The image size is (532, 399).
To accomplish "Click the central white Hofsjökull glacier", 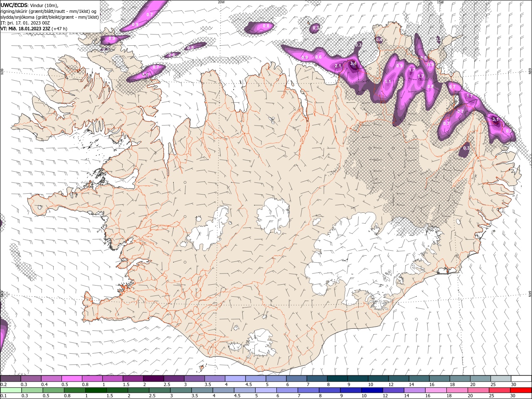I will [x=273, y=215].
